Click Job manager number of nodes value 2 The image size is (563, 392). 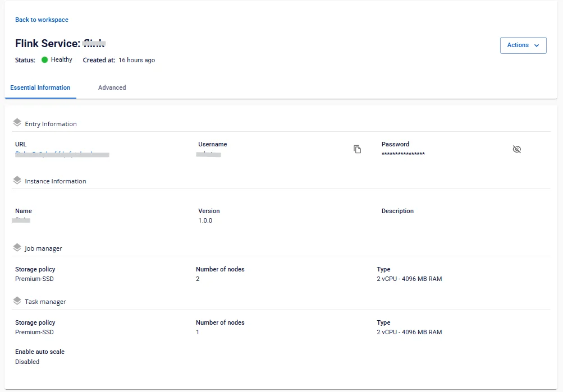pos(198,279)
